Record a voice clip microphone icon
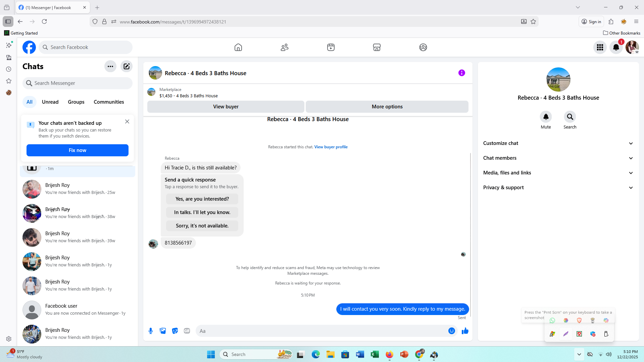The image size is (644, 362). point(151,331)
